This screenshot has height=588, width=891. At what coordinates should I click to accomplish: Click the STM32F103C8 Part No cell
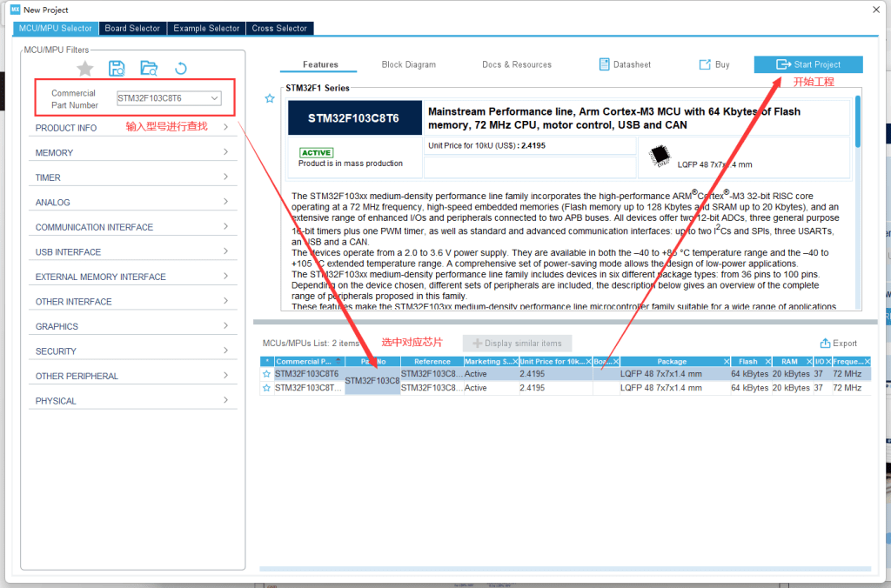(372, 381)
